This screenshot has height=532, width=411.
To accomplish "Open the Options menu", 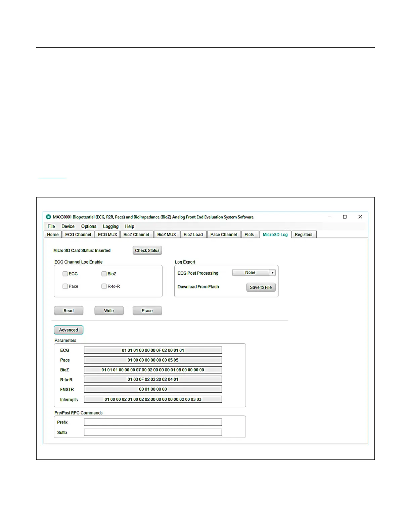I will (x=89, y=226).
